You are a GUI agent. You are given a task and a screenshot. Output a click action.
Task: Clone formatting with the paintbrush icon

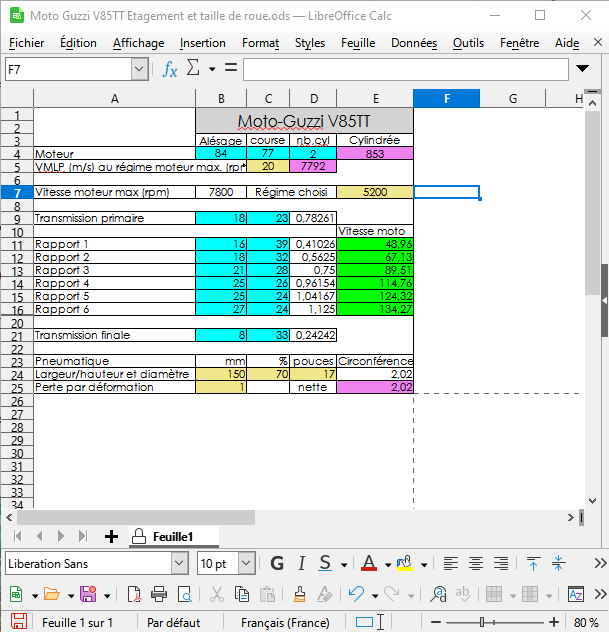coord(299,594)
